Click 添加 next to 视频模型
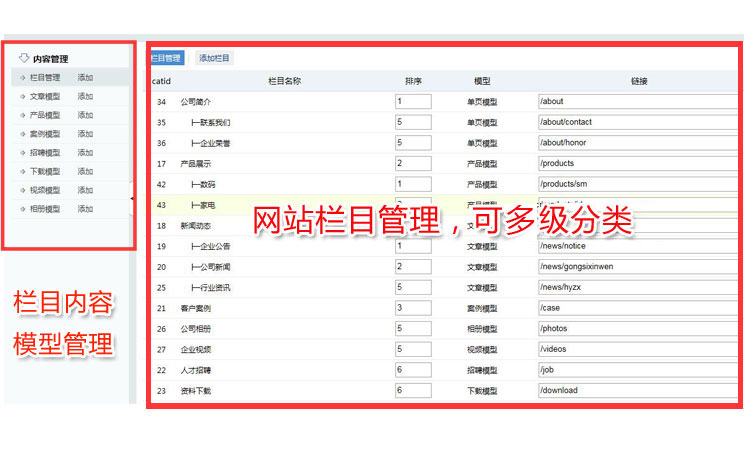 (x=85, y=190)
